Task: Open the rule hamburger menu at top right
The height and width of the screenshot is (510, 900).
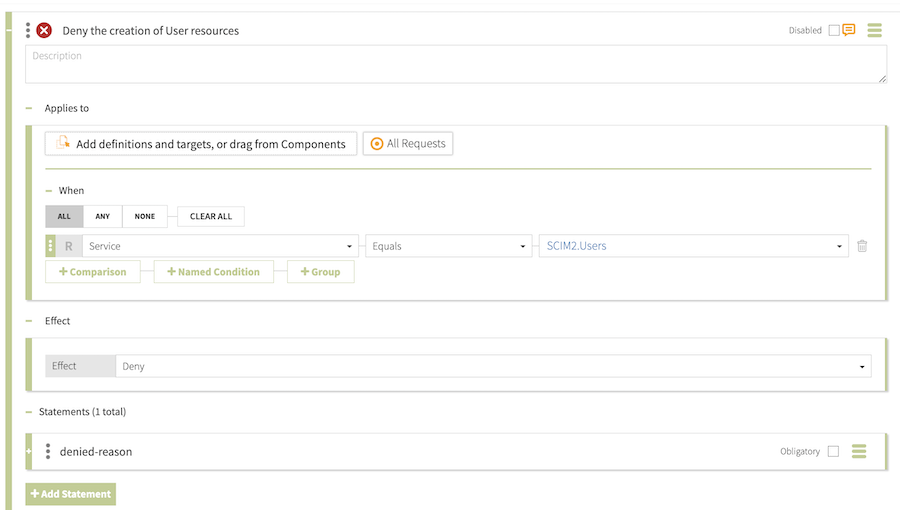Action: pos(875,30)
